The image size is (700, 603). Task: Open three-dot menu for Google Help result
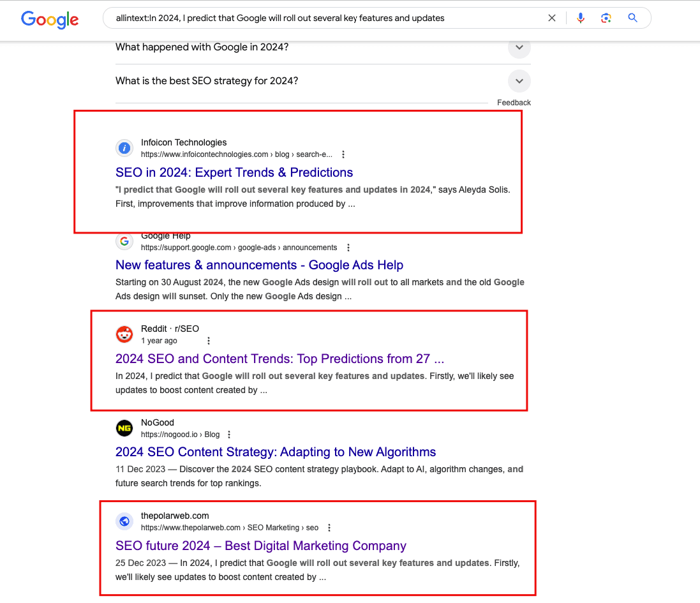(348, 248)
